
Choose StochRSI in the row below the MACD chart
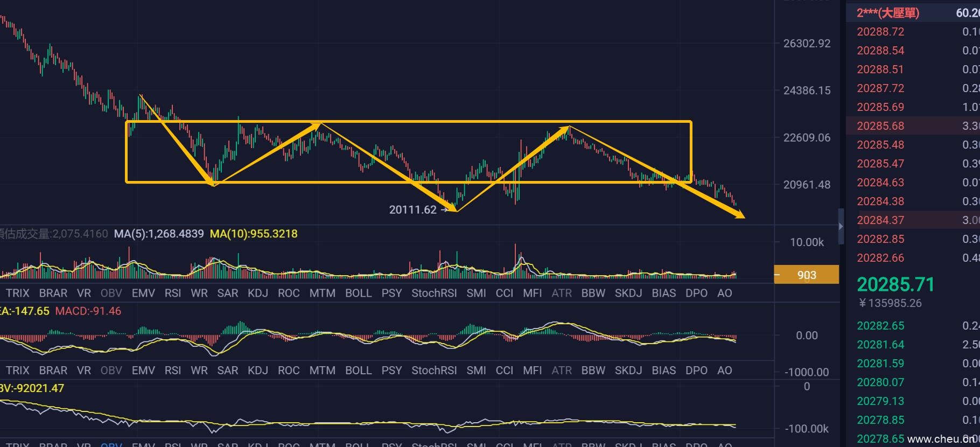pos(434,371)
